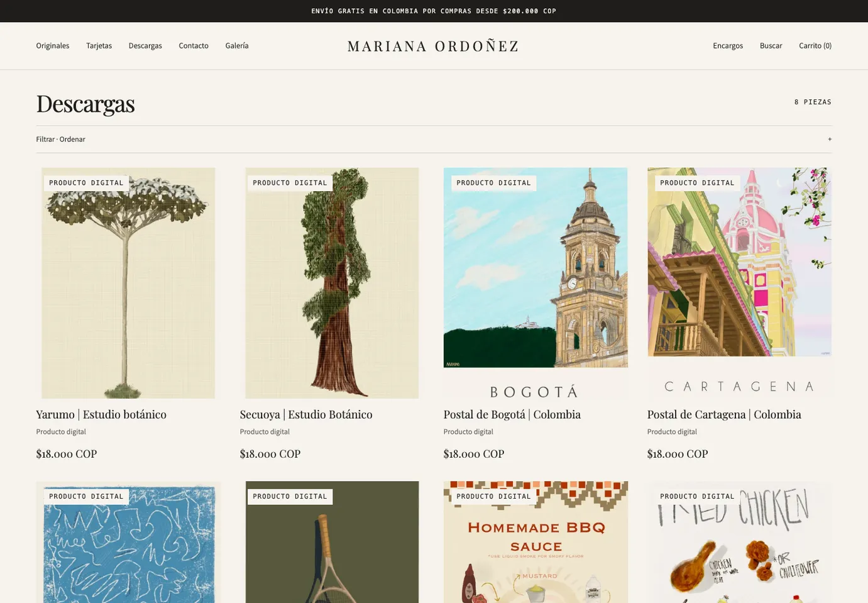Image resolution: width=868 pixels, height=603 pixels.
Task: Go to the Tarjetas section
Action: (99, 46)
